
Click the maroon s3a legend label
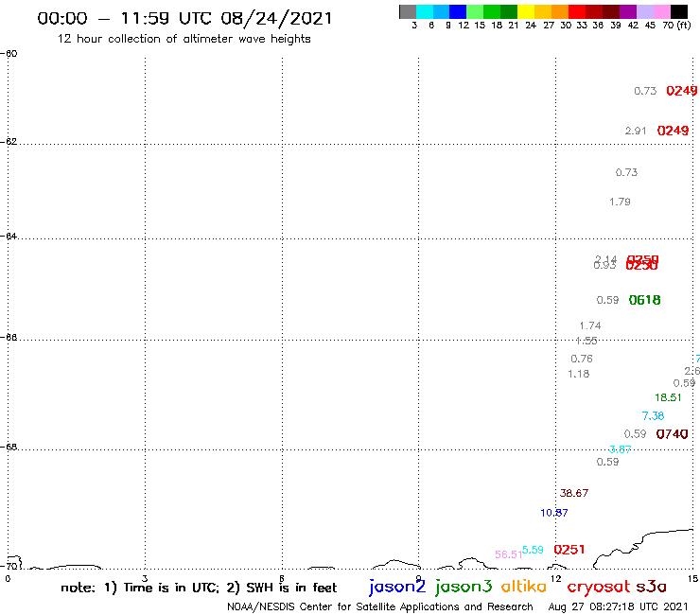[651, 587]
